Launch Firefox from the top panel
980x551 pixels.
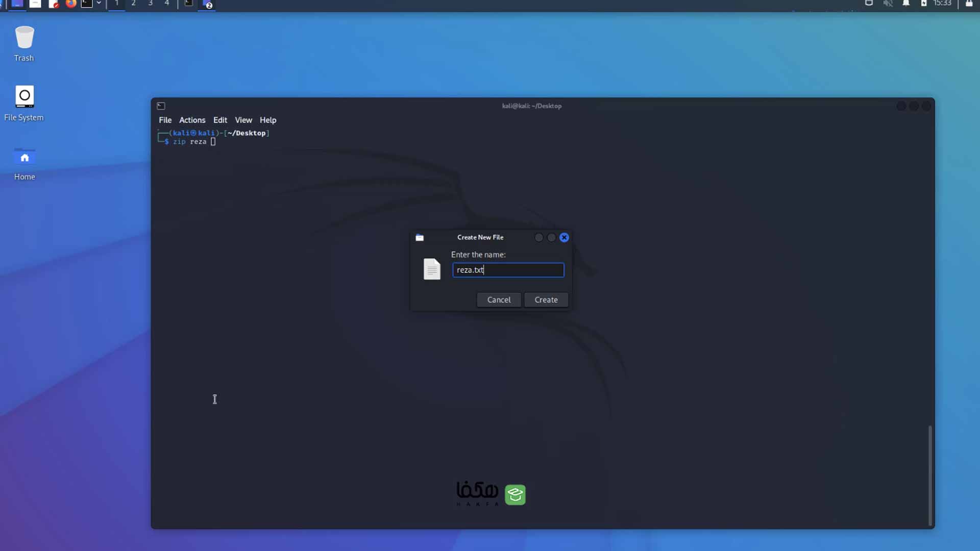[x=70, y=4]
